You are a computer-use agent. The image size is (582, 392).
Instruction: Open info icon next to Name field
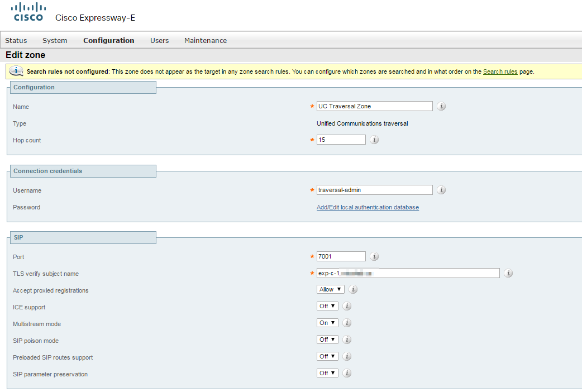click(x=441, y=106)
